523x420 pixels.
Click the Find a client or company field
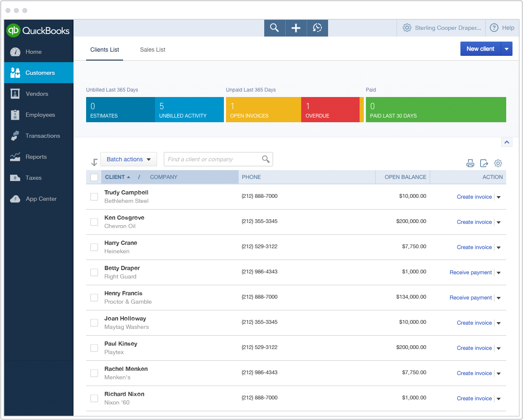point(218,159)
